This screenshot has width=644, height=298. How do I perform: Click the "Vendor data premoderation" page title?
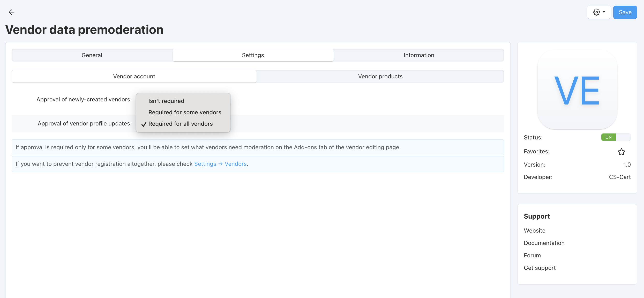pyautogui.click(x=84, y=29)
